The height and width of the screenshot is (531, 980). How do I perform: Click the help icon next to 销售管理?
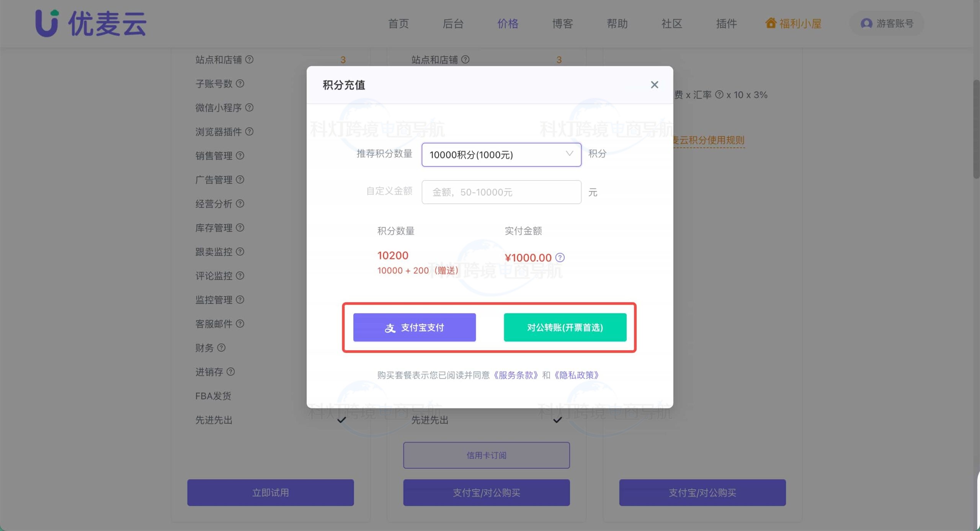click(240, 156)
